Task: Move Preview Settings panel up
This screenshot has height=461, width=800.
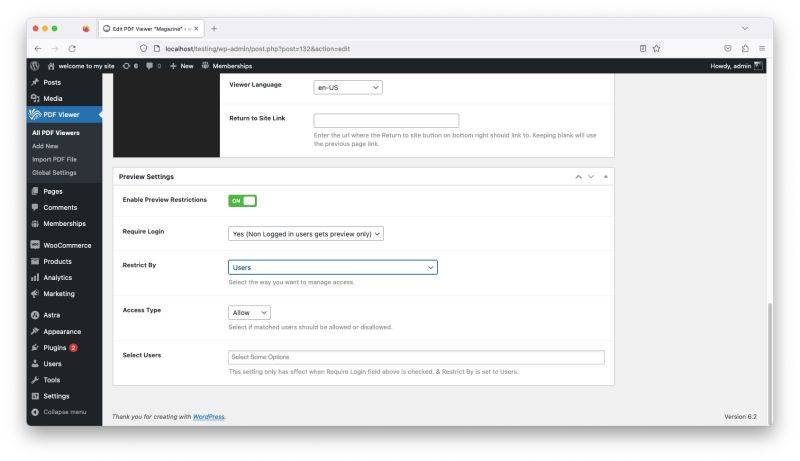Action: click(579, 176)
